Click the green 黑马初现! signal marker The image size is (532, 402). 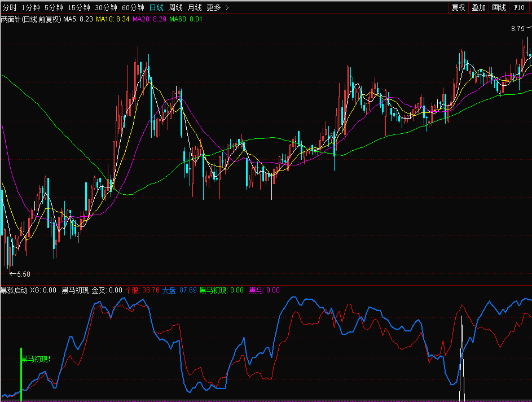coord(36,359)
